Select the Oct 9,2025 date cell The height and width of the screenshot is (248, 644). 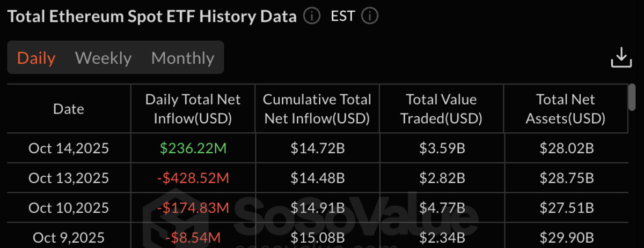point(69,237)
